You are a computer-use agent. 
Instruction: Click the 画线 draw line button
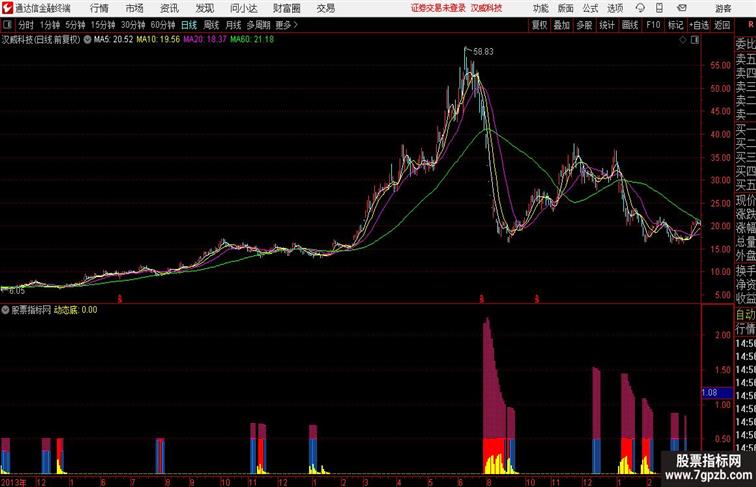tap(630, 25)
